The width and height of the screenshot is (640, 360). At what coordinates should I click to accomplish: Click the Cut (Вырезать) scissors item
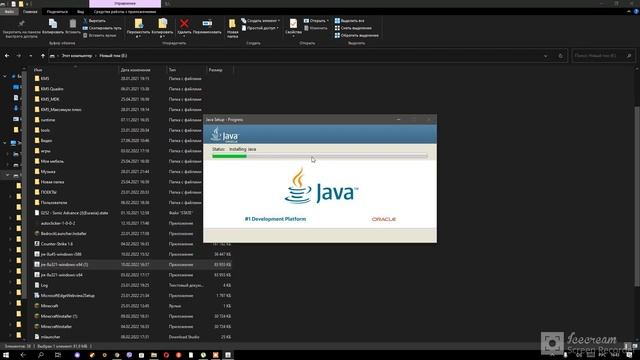(94, 20)
